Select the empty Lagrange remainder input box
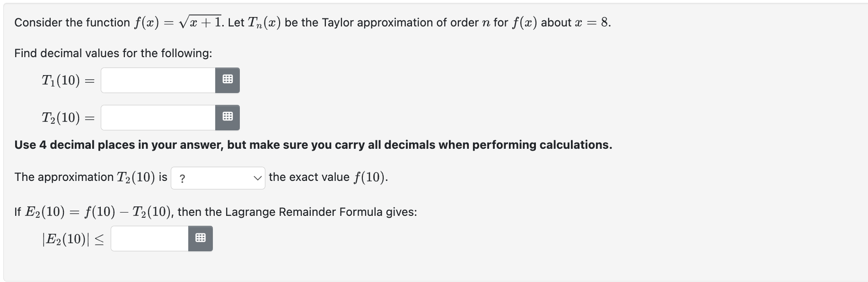 pos(149,239)
